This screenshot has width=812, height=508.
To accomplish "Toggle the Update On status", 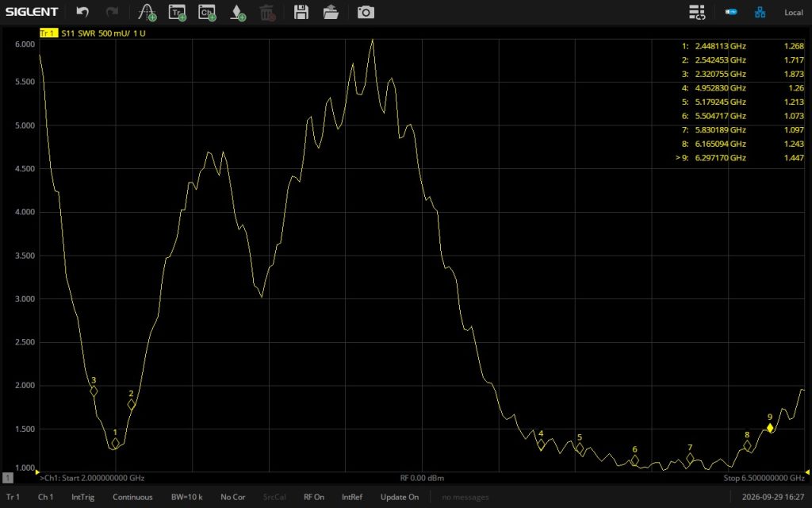I will click(400, 497).
